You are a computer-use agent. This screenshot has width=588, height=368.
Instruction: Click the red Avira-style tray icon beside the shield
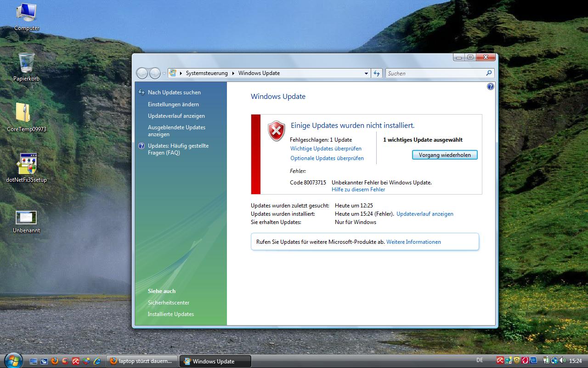(x=525, y=360)
